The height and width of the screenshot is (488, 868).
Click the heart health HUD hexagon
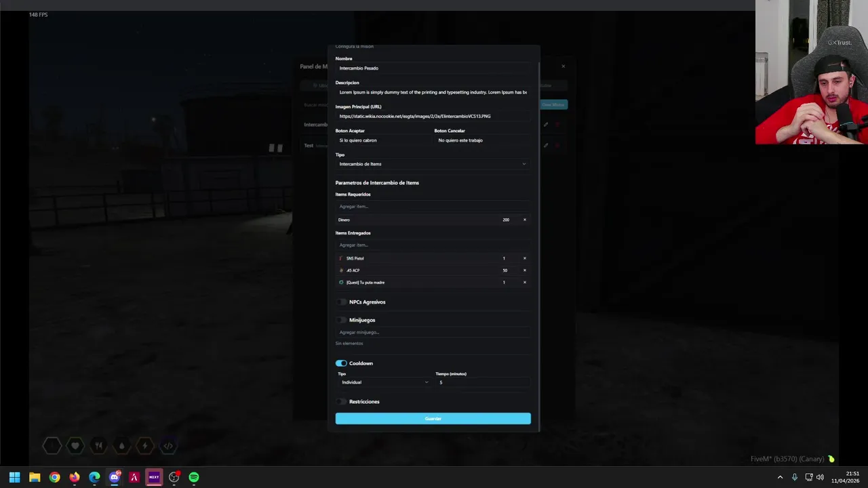[x=75, y=445]
